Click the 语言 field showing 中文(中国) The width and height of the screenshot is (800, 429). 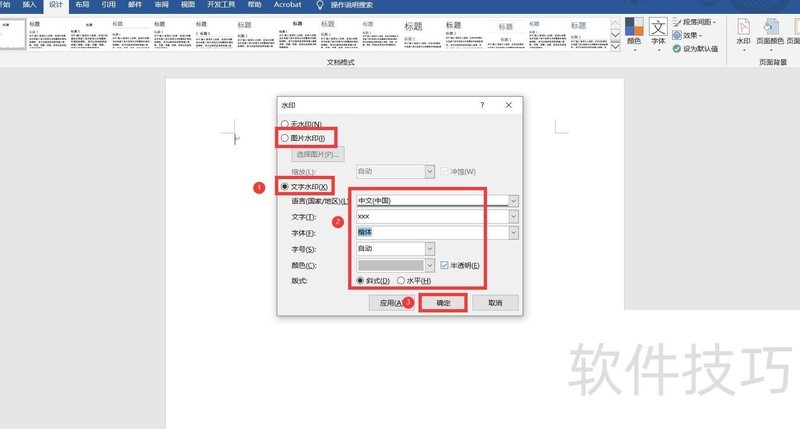click(433, 201)
